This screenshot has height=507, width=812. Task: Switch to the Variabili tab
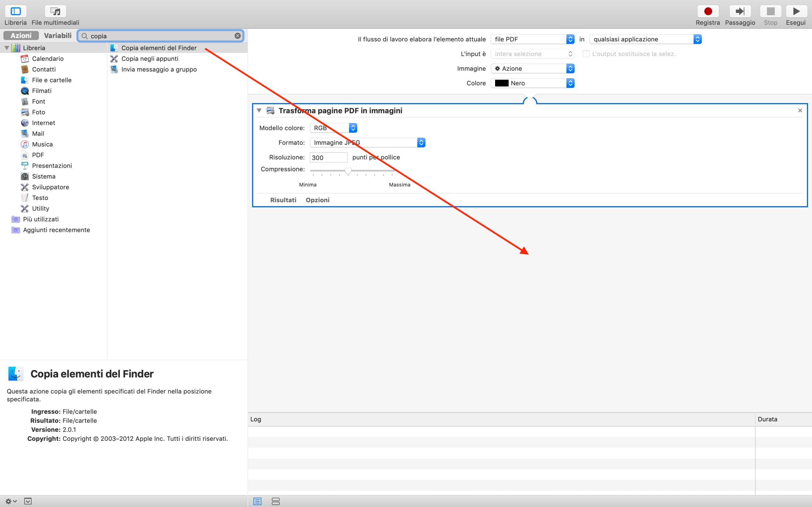[x=58, y=35]
